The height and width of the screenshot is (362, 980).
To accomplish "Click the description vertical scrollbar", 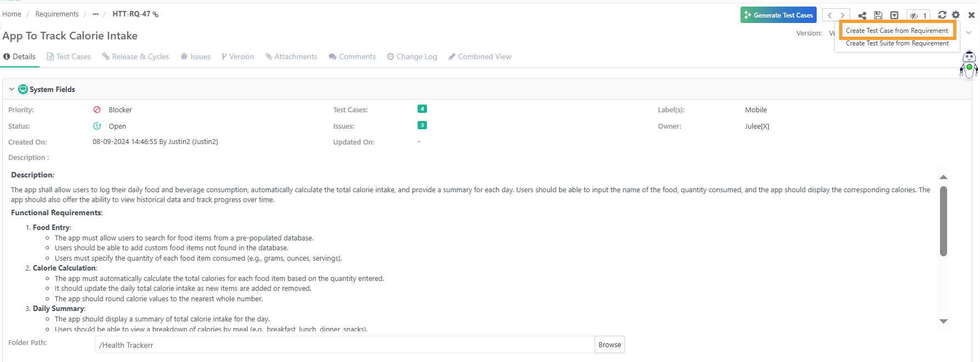I will (943, 221).
